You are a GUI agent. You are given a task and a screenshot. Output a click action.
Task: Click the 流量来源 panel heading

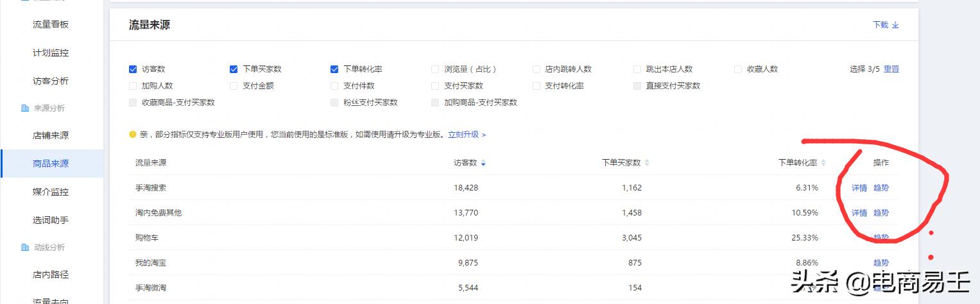click(x=150, y=25)
